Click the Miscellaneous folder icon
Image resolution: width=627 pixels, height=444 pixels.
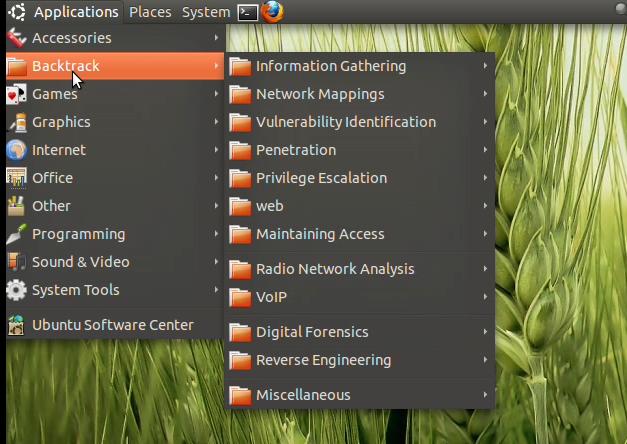[240, 395]
